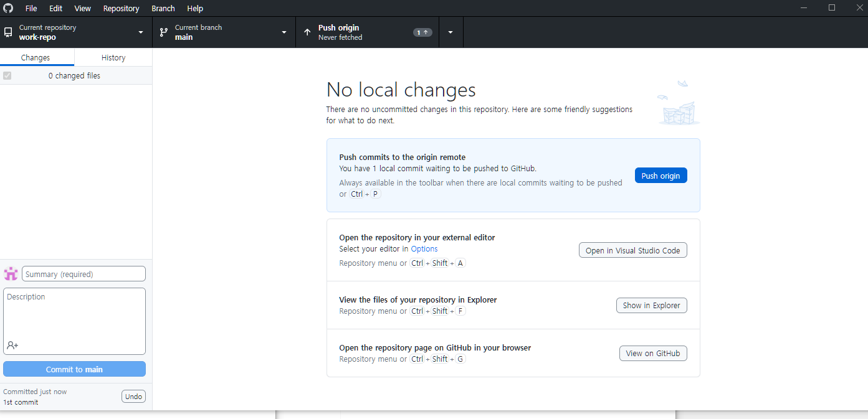Image resolution: width=868 pixels, height=419 pixels.
Task: Open the Options link for editor selection
Action: pyautogui.click(x=424, y=249)
